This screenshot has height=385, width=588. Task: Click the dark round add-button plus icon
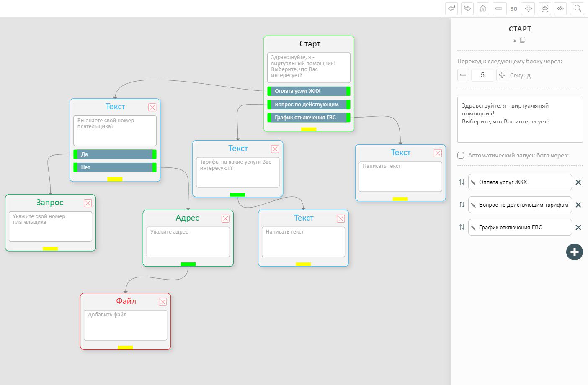(x=574, y=252)
